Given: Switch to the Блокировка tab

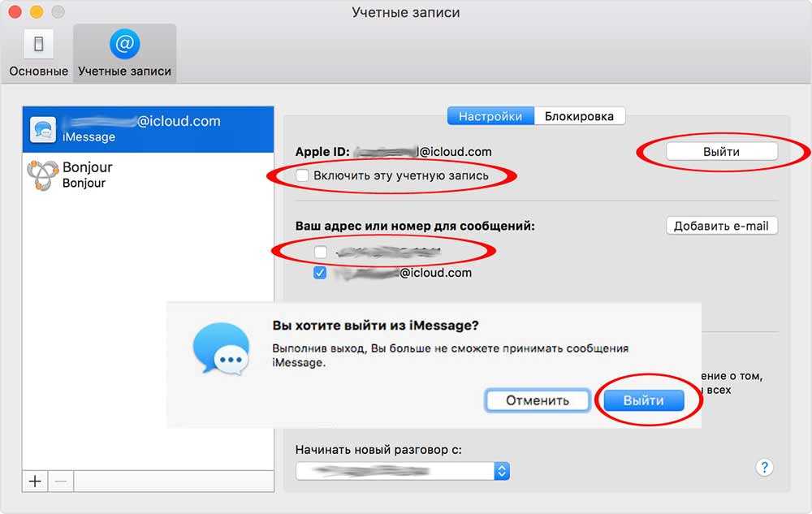Looking at the screenshot, I should point(579,116).
